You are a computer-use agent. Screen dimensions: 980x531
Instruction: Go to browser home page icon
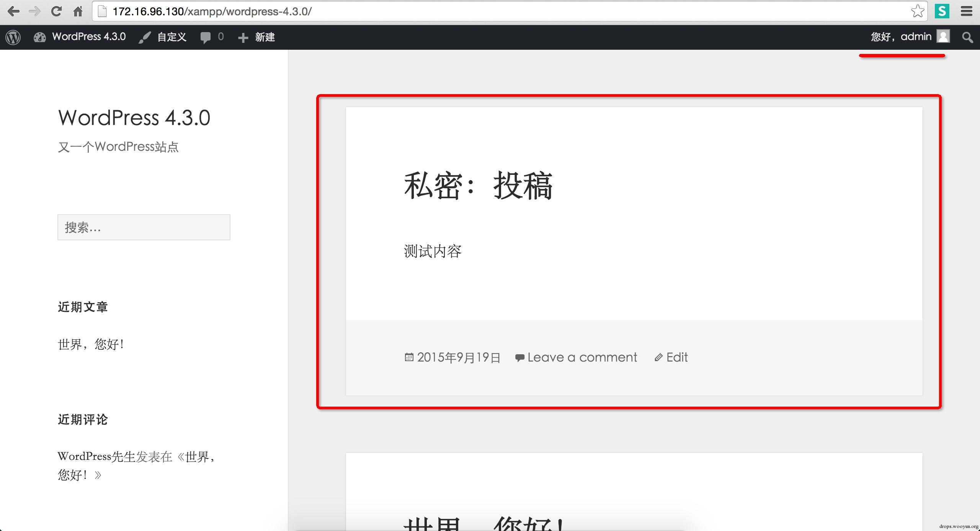coord(78,11)
